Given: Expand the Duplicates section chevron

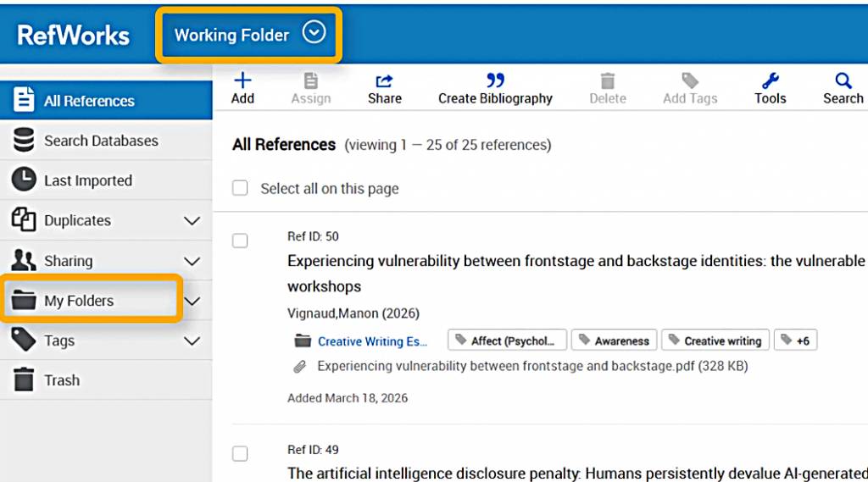Looking at the screenshot, I should [192, 220].
